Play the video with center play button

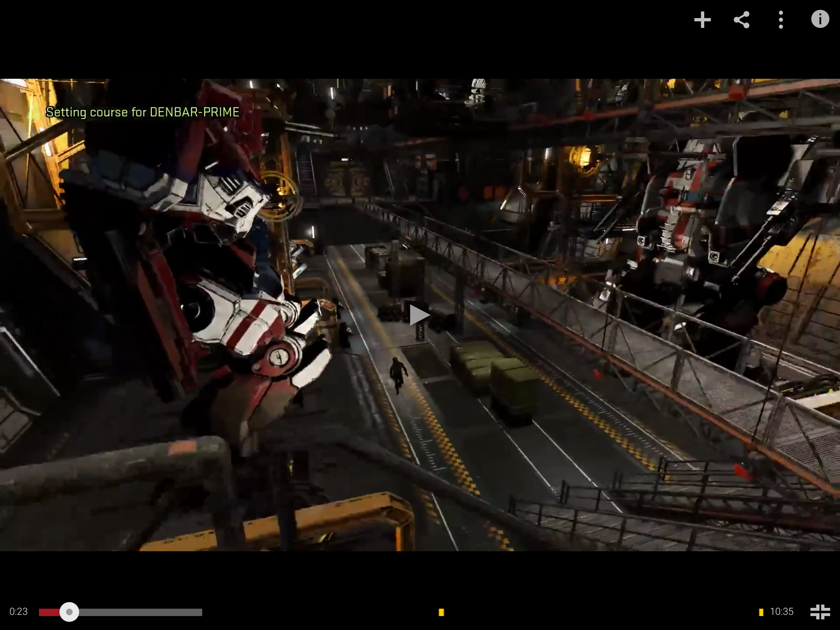(419, 315)
